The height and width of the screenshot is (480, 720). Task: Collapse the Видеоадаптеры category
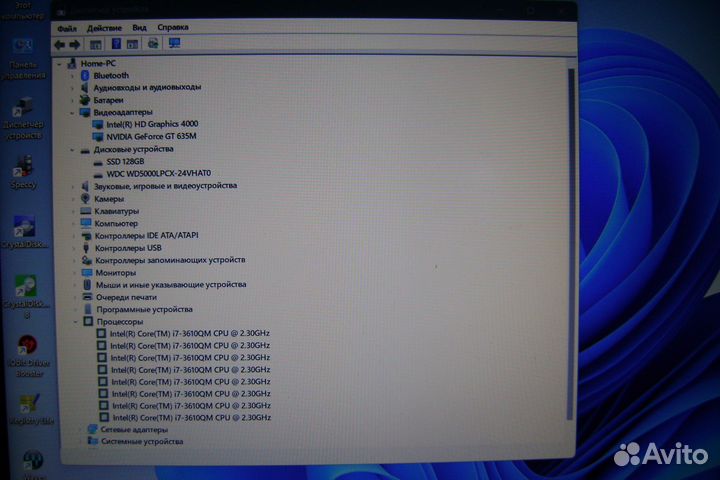(x=72, y=113)
